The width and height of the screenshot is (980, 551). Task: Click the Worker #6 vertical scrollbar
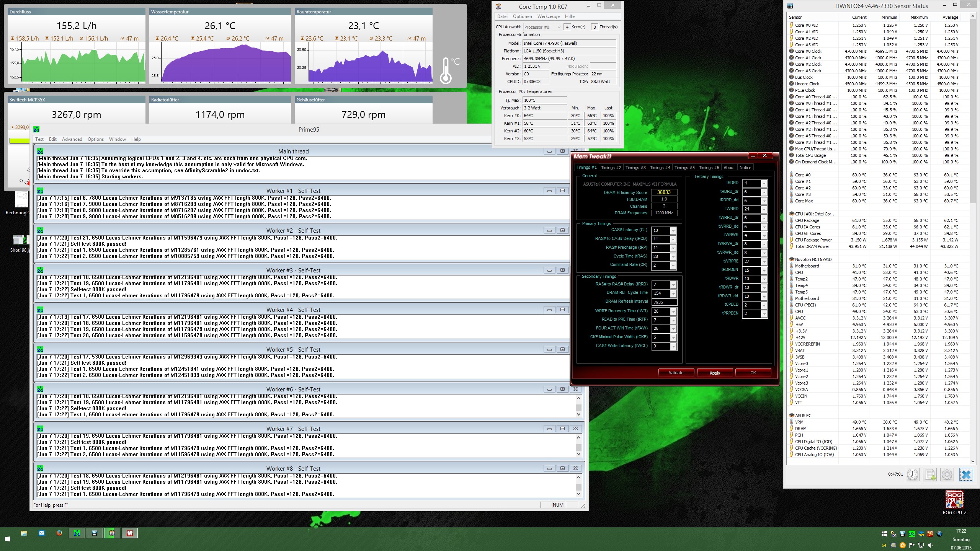pyautogui.click(x=578, y=406)
